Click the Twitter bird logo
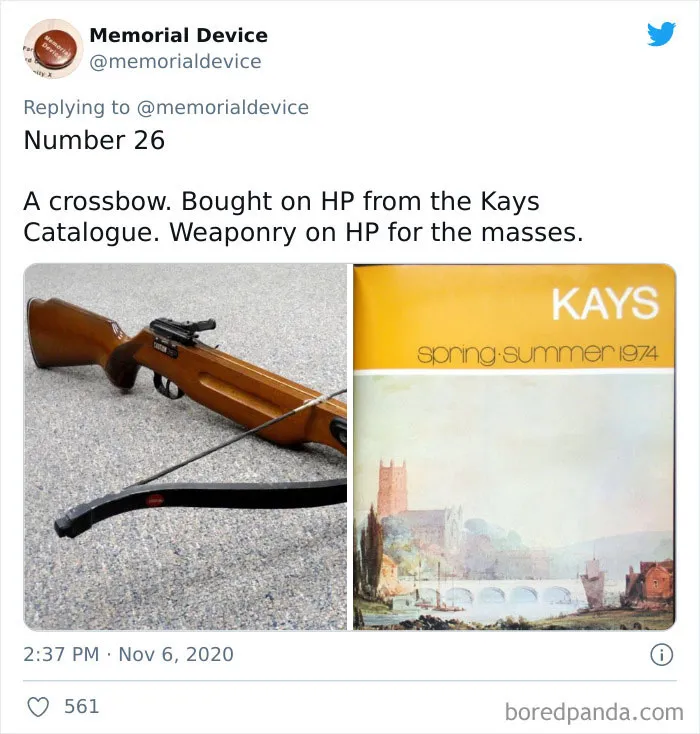The width and height of the screenshot is (700, 734). click(661, 34)
